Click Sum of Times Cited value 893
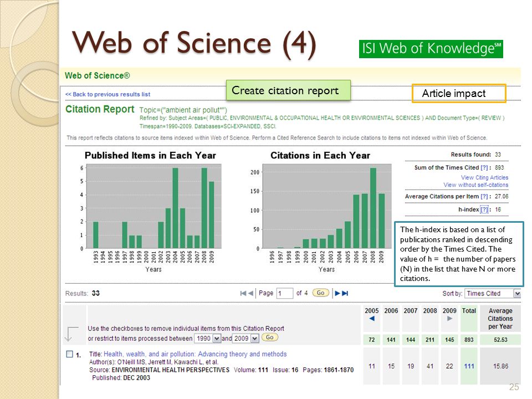The height and width of the screenshot is (399, 532). pos(499,167)
